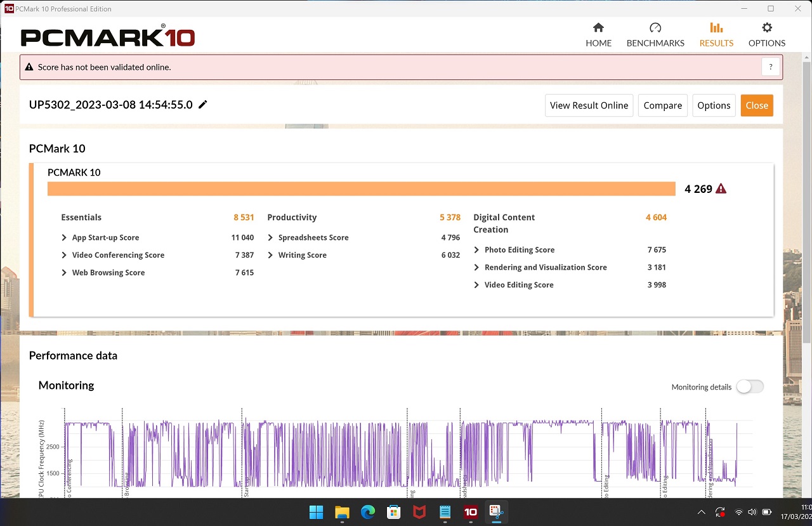Close the result with orange Close button

[757, 105]
